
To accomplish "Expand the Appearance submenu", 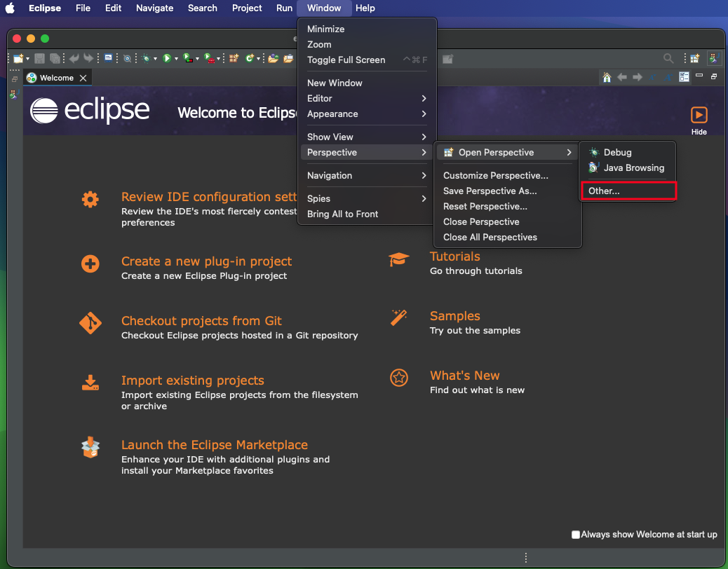I will pyautogui.click(x=367, y=114).
